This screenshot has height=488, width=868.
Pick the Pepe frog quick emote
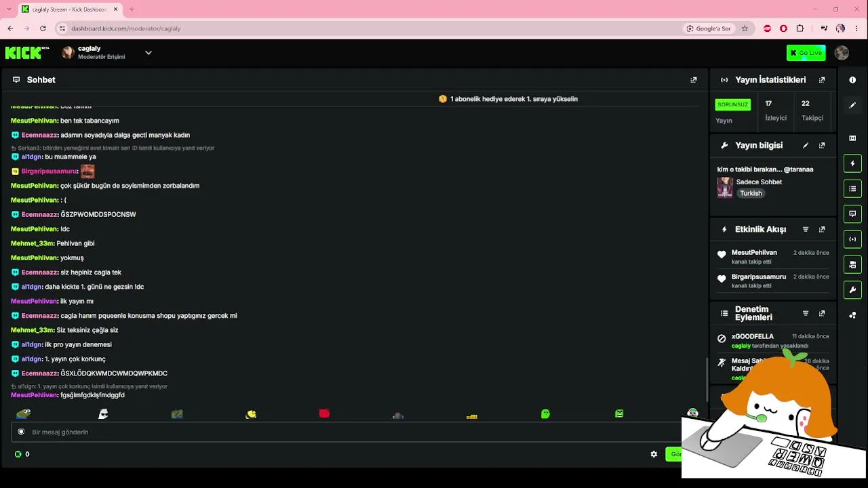[x=24, y=413]
